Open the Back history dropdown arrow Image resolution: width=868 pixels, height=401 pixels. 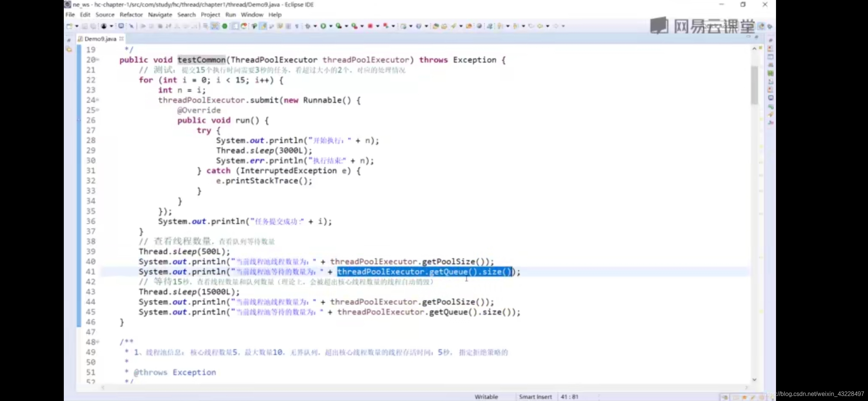(548, 26)
